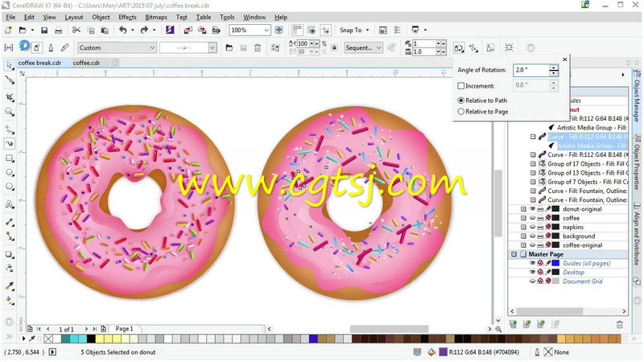This screenshot has height=362, width=644.
Task: Undo the last action
Action: click(123, 30)
